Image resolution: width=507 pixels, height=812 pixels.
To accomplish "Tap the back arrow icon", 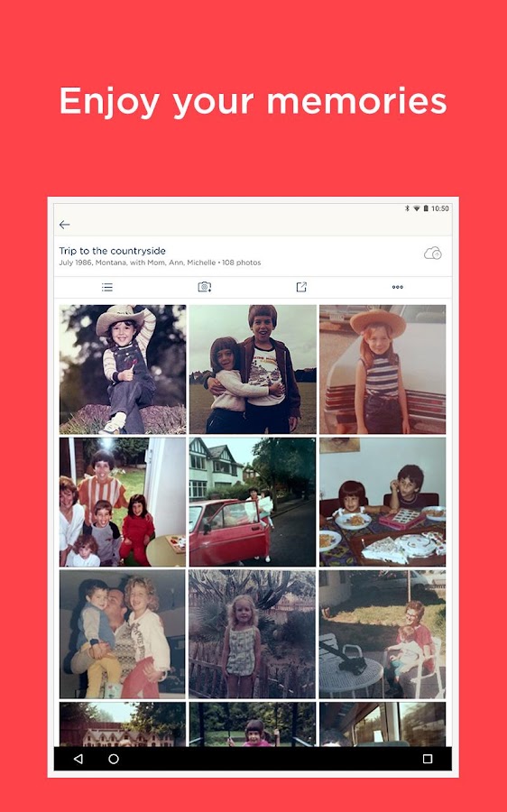I will click(64, 225).
